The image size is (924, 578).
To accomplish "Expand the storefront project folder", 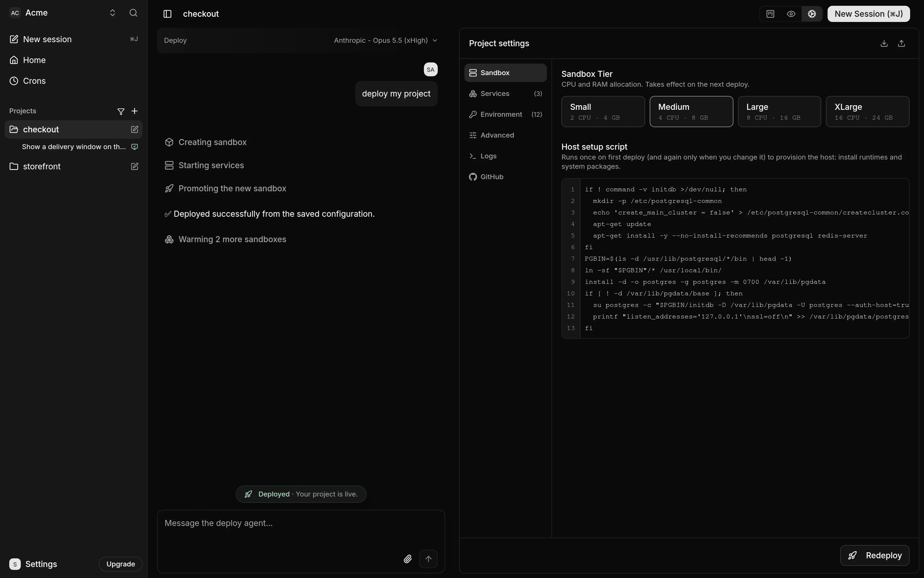I will click(x=14, y=166).
